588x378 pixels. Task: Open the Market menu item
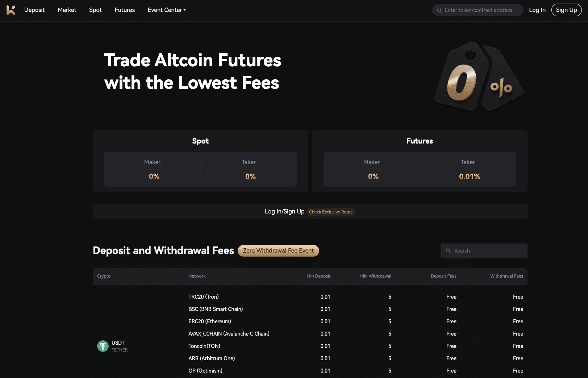tap(67, 10)
